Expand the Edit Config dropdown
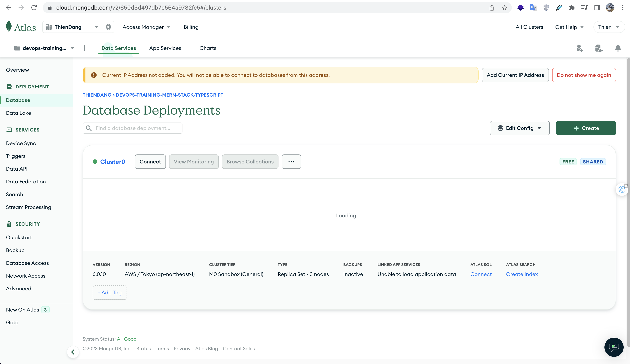Image resolution: width=630 pixels, height=364 pixels. (x=519, y=128)
